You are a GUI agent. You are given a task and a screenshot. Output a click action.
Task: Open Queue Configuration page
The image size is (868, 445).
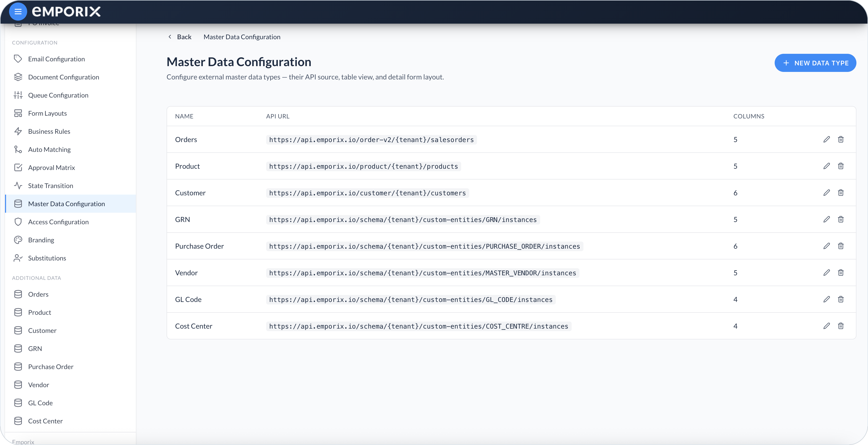(x=70, y=95)
